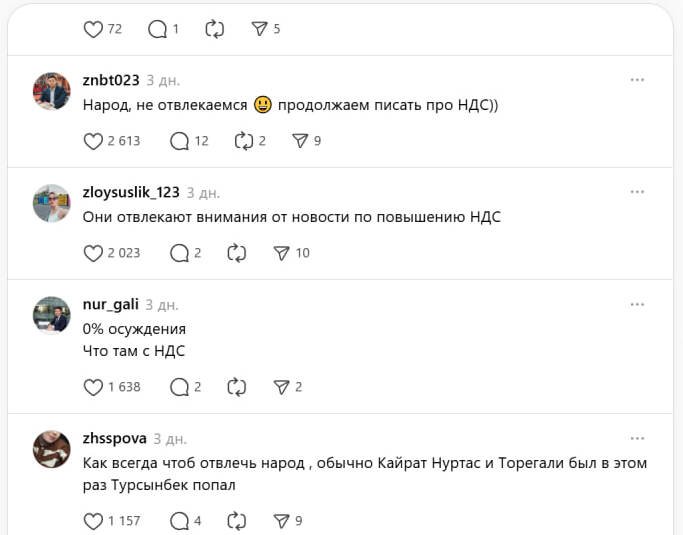683x535 pixels.
Task: Show more options on zhsspova's comment
Action: click(x=637, y=438)
